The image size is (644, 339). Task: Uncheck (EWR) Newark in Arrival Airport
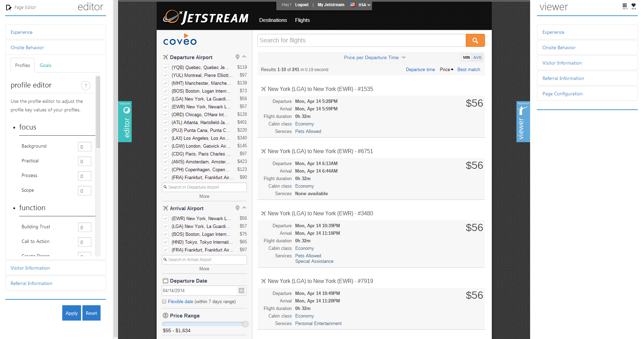(166, 218)
